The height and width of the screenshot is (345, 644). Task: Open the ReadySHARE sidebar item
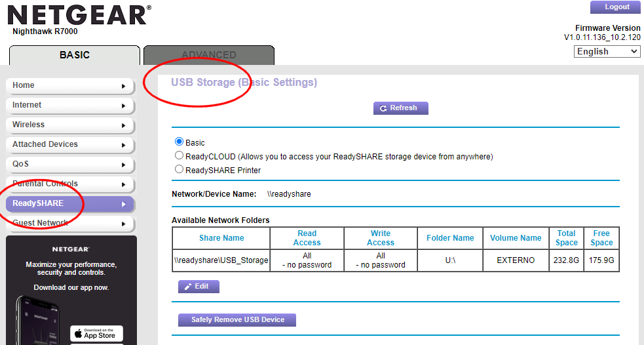pyautogui.click(x=70, y=204)
